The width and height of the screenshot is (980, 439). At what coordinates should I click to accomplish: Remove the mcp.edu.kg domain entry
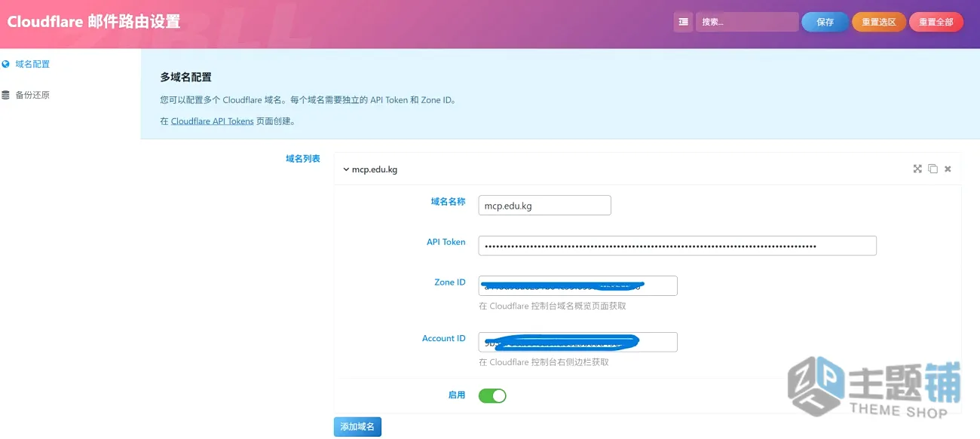coord(948,169)
